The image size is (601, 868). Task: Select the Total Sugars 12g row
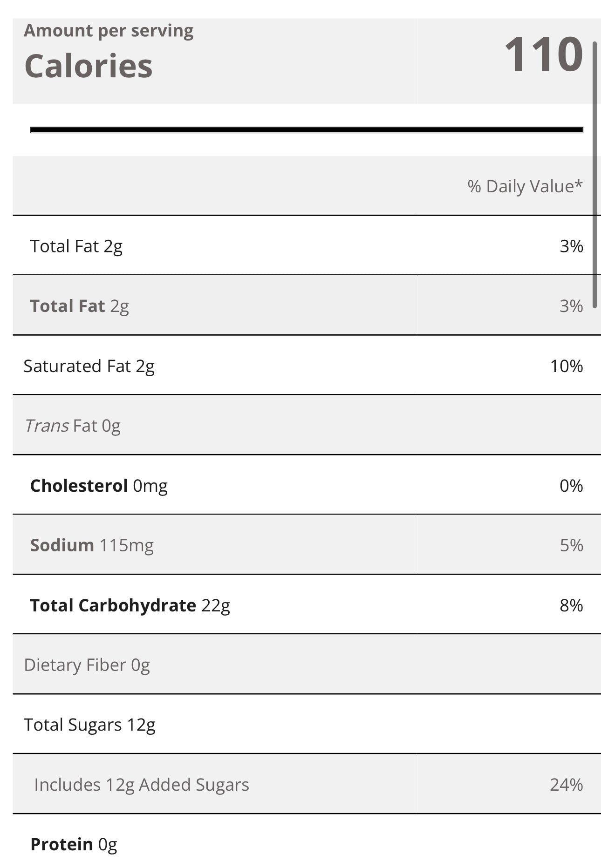(x=89, y=725)
